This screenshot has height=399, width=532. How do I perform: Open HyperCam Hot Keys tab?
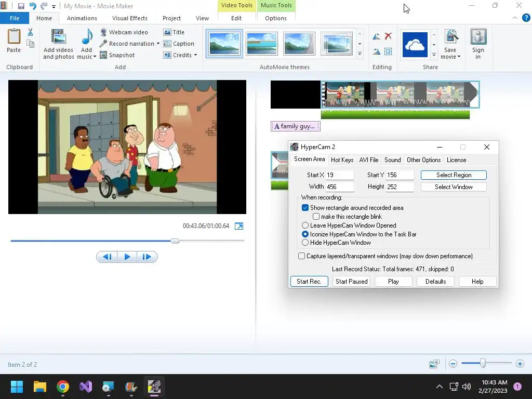342,160
